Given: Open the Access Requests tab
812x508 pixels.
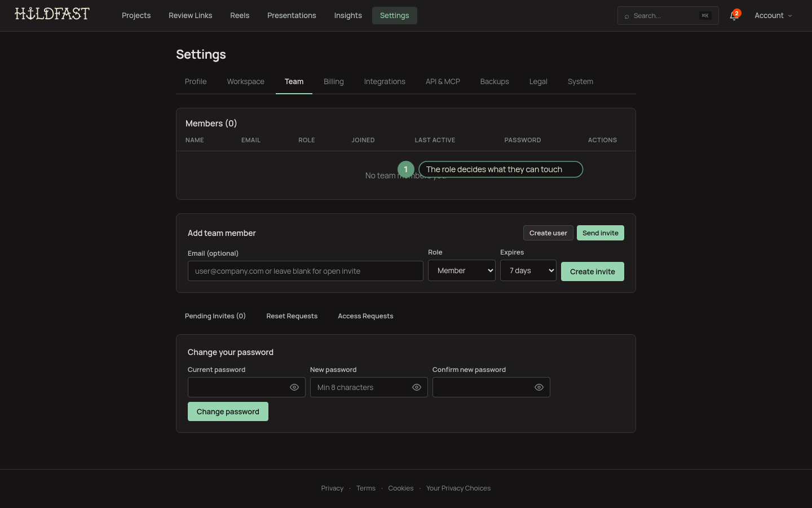Looking at the screenshot, I should (365, 316).
